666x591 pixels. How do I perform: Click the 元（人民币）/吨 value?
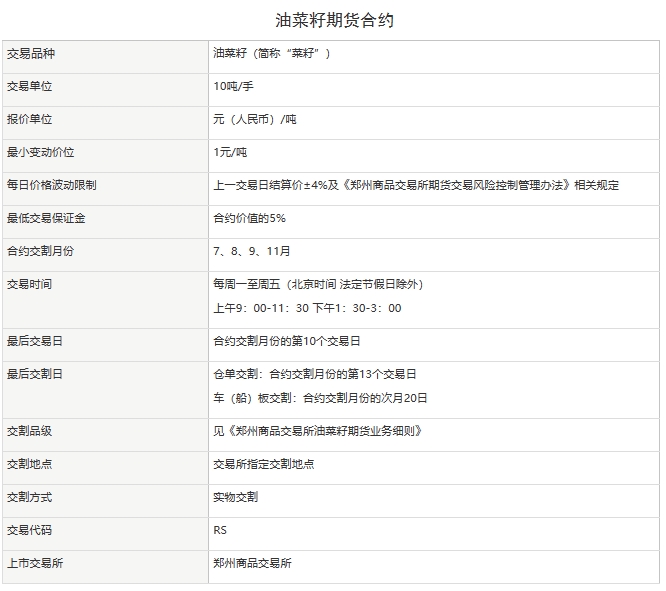click(x=255, y=120)
